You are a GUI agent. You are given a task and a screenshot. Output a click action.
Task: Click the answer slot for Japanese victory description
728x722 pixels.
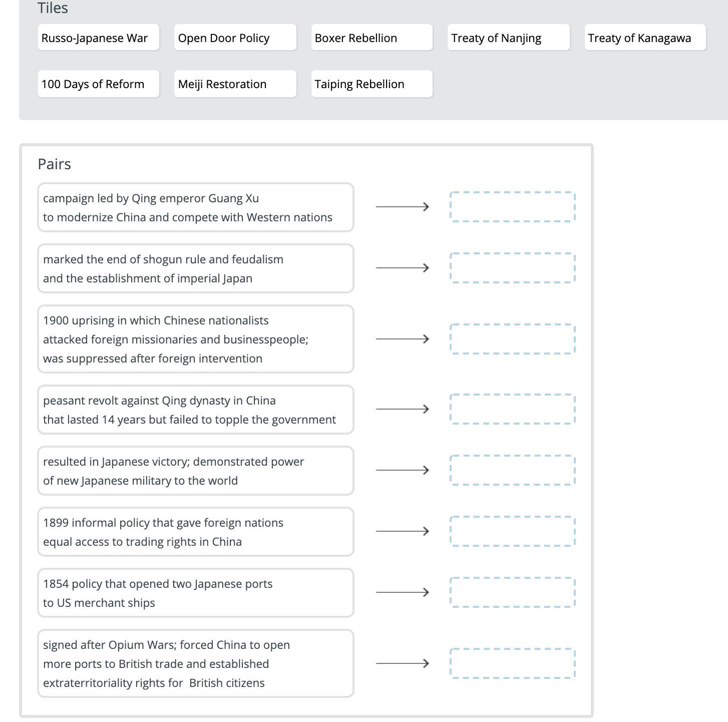(512, 470)
